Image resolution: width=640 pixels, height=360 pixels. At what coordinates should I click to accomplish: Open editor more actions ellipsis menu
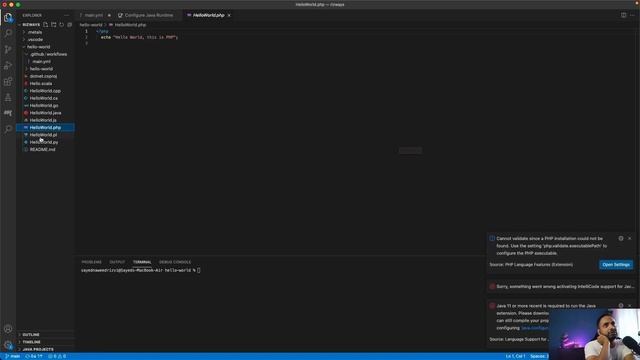632,15
